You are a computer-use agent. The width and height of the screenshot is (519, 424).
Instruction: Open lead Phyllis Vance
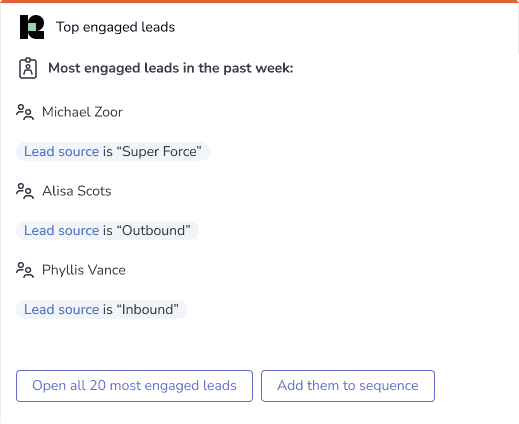pos(84,270)
